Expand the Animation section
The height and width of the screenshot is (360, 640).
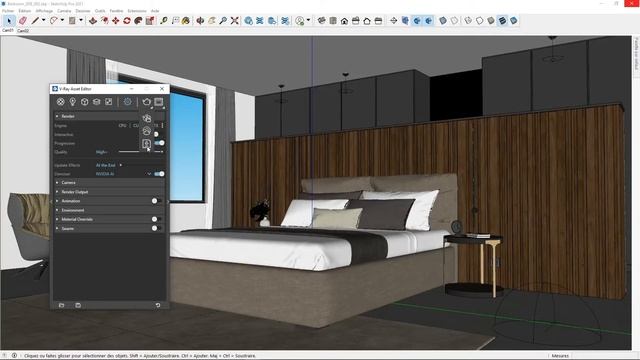point(57,201)
